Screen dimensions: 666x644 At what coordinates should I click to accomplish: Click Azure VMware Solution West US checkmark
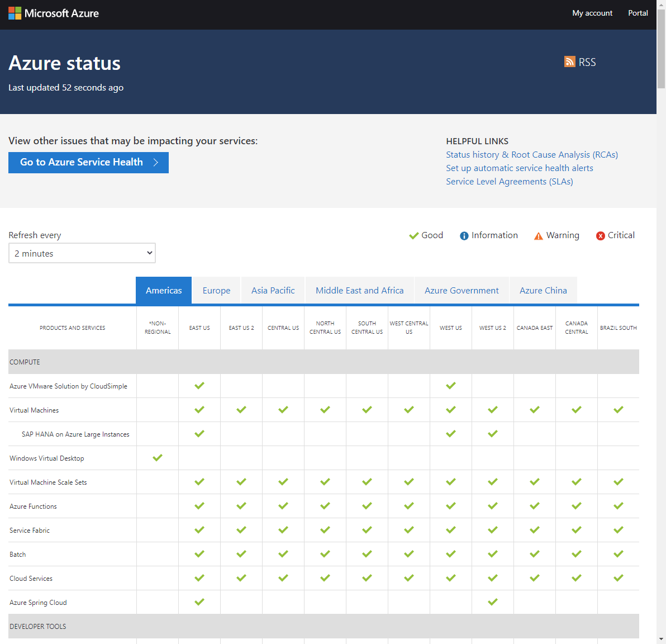pos(451,386)
